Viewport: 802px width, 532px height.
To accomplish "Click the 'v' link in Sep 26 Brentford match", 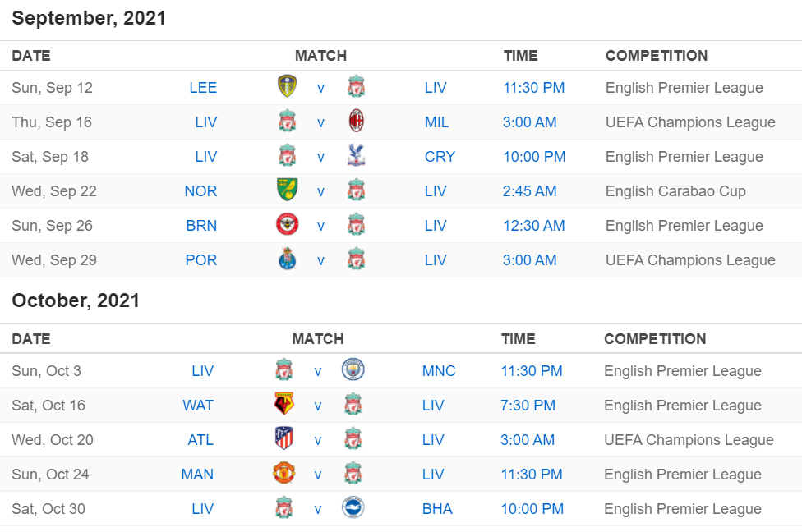I will [x=320, y=226].
